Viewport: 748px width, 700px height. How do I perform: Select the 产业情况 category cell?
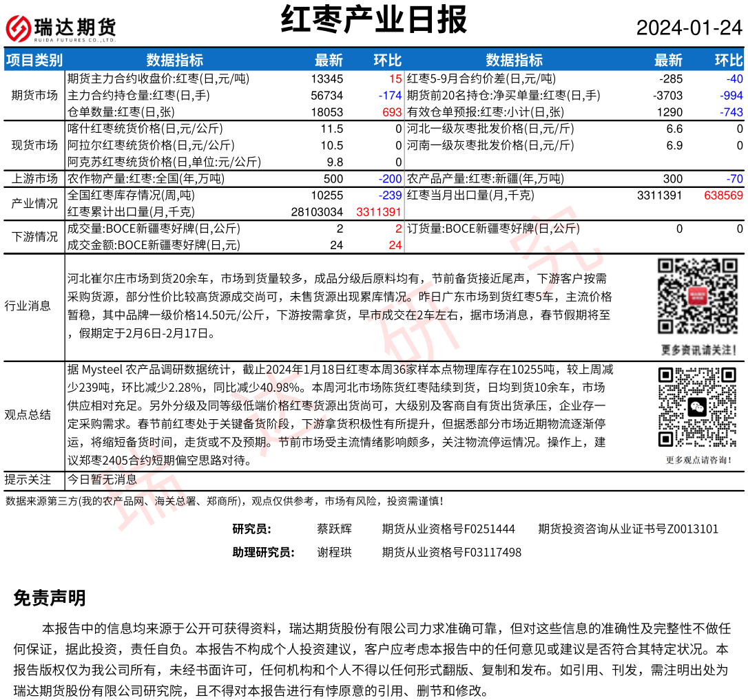tap(34, 204)
